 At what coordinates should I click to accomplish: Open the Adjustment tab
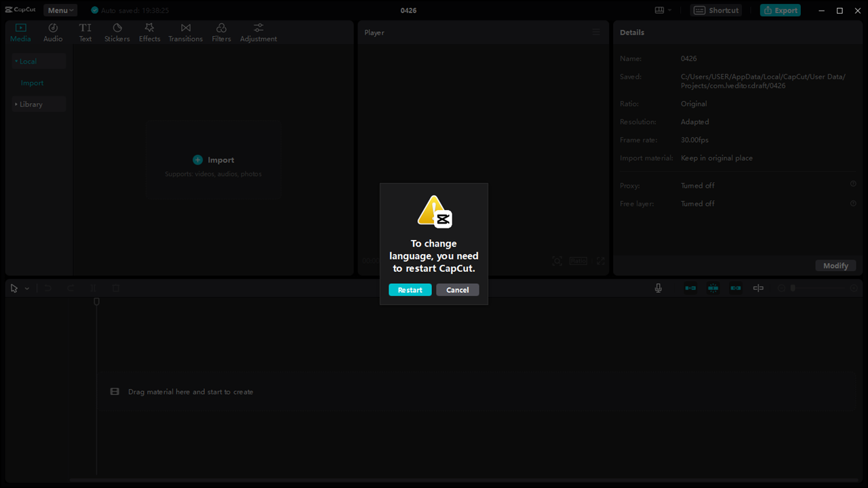pos(258,33)
